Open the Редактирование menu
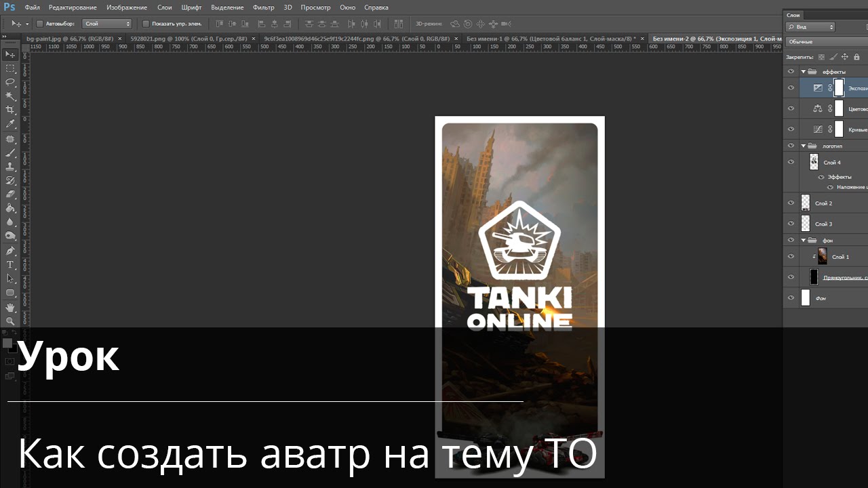 click(x=73, y=7)
